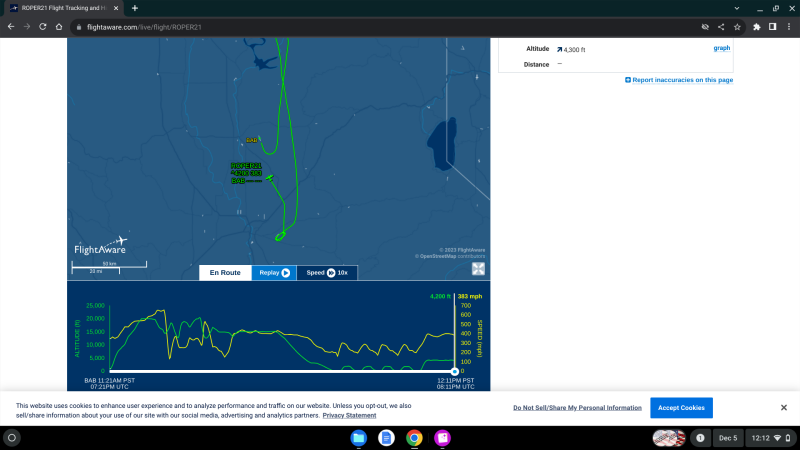Expand the map to fullscreen

tap(478, 269)
